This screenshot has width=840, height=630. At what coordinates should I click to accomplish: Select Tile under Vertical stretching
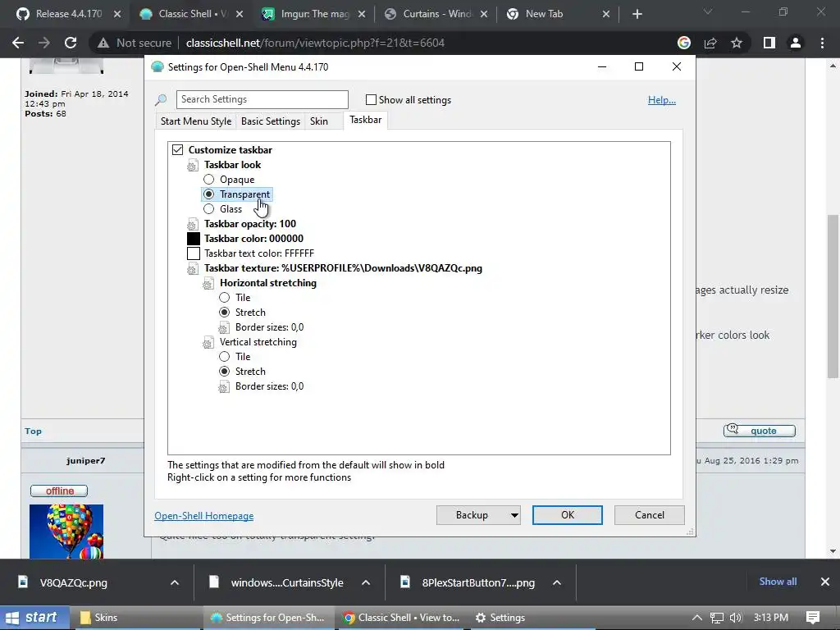coord(225,357)
